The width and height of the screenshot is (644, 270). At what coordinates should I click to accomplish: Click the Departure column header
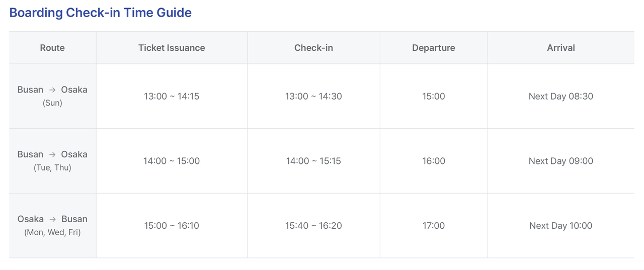point(434,48)
